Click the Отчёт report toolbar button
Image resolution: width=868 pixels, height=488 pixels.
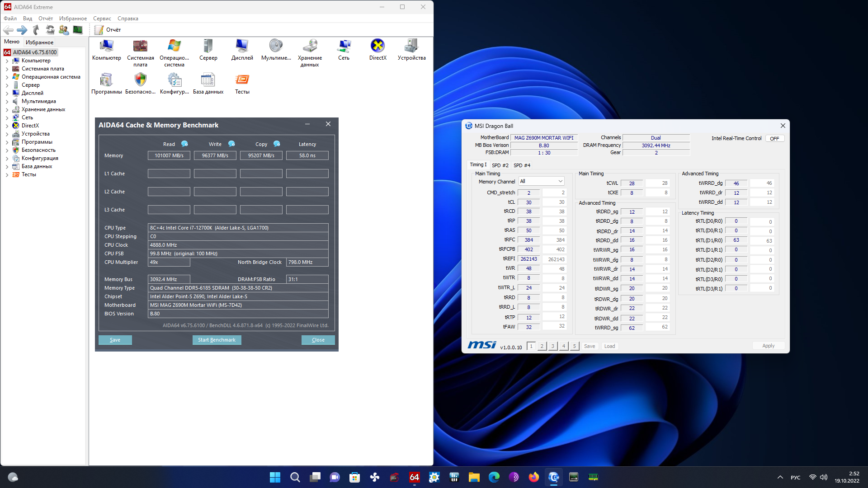108,30
